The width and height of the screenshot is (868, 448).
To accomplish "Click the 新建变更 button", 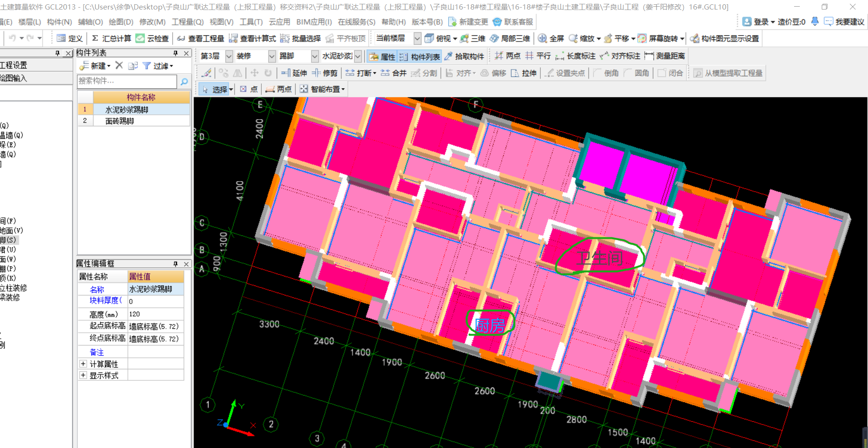I will (468, 22).
